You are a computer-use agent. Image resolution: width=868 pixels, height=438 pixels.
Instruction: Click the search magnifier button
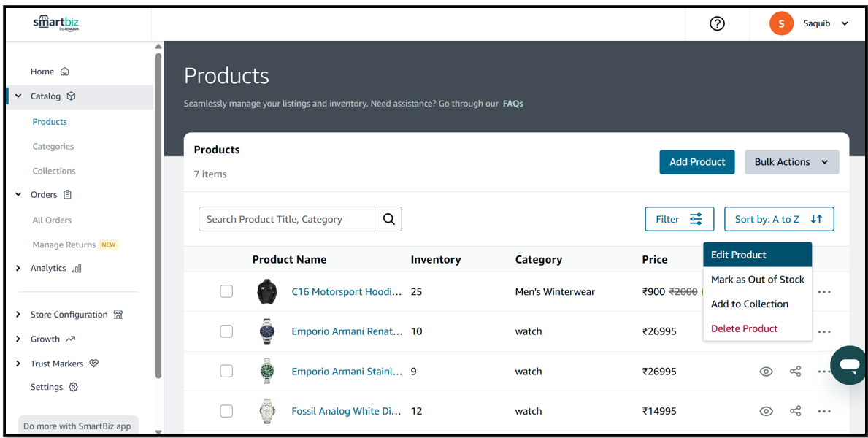(389, 219)
